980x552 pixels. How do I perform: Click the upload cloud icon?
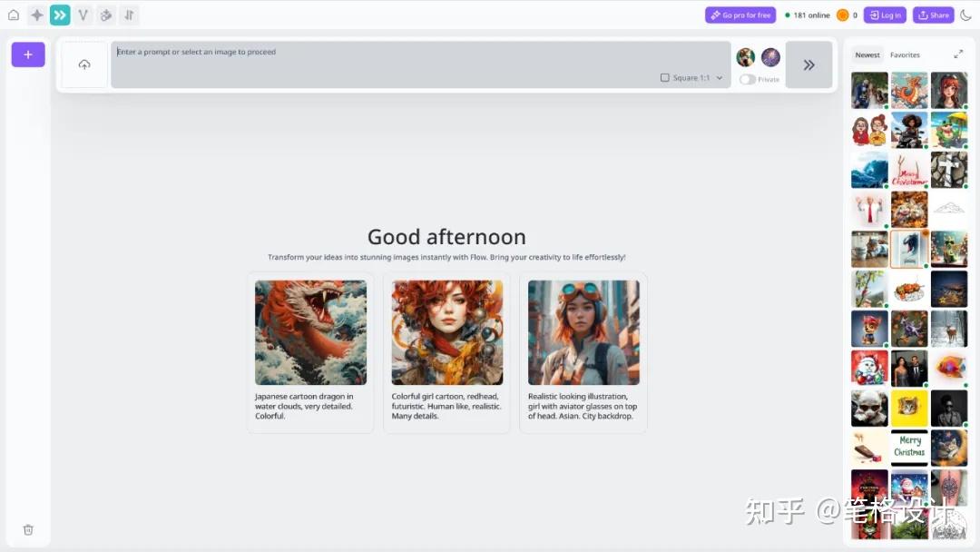click(84, 64)
